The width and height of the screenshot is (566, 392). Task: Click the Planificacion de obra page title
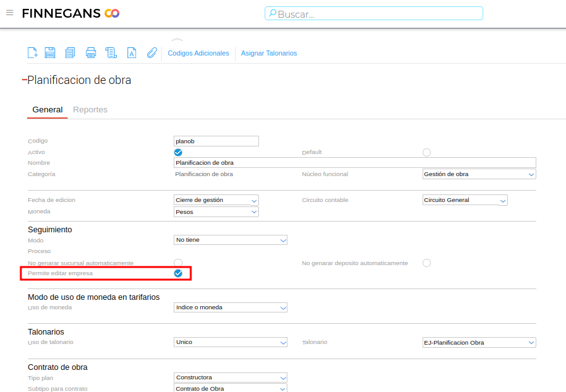click(x=79, y=80)
